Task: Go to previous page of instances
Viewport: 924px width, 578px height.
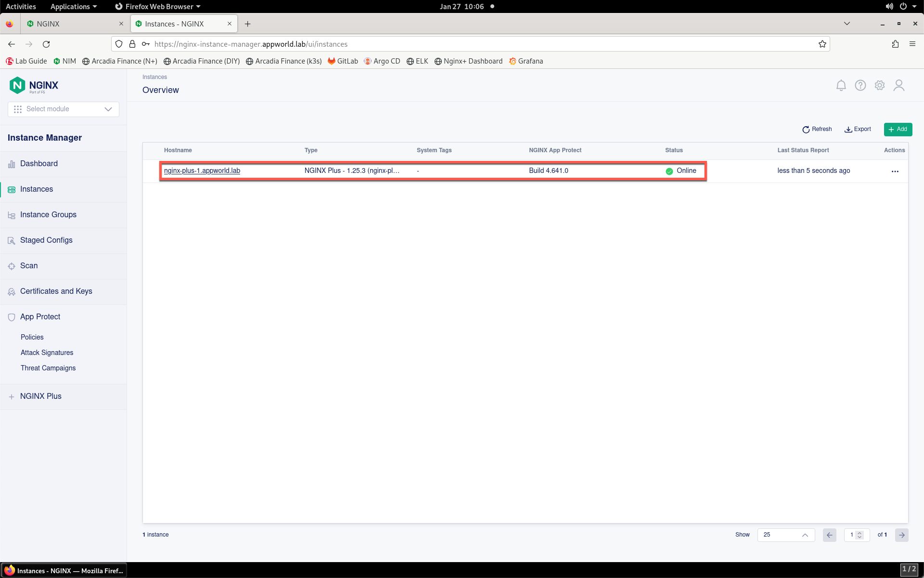Action: coord(829,535)
